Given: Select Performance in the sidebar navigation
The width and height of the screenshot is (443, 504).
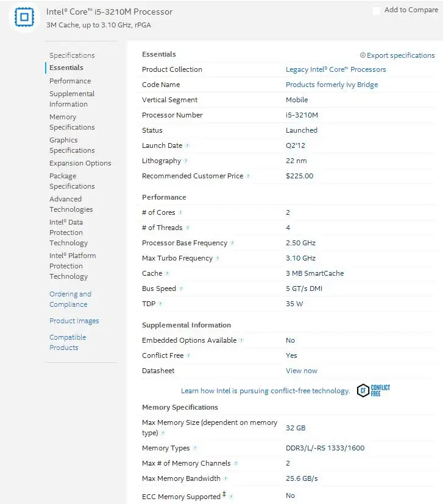Looking at the screenshot, I should (x=70, y=81).
